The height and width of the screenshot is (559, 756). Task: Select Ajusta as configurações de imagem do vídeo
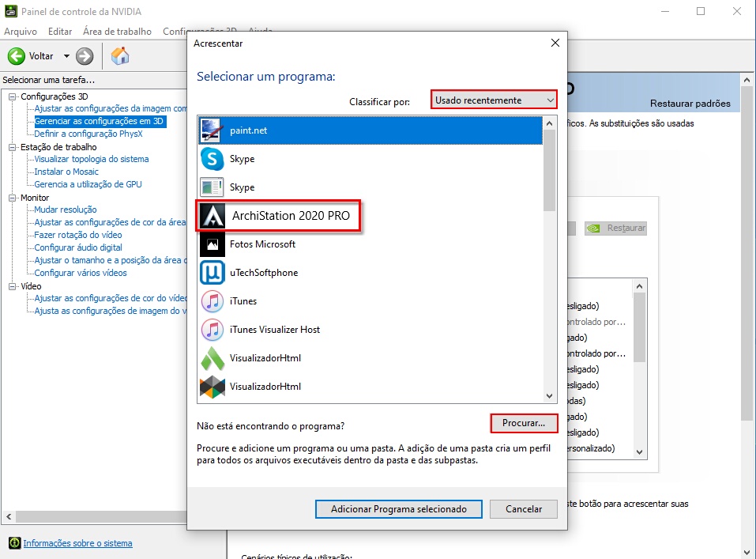click(111, 311)
